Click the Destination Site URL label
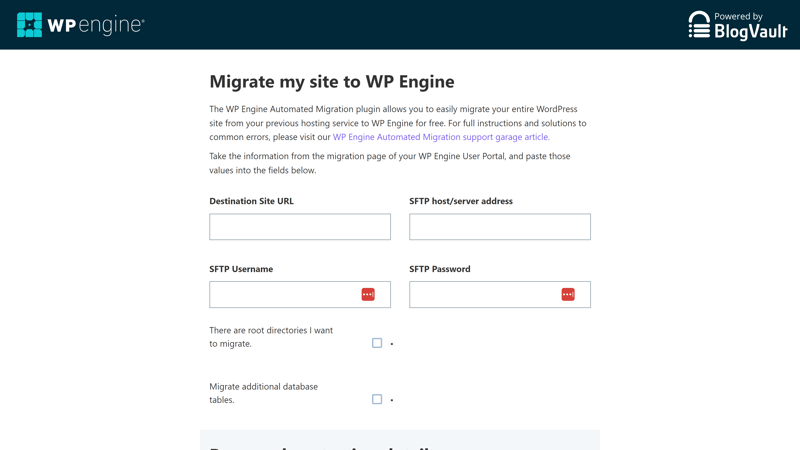The width and height of the screenshot is (800, 450). point(251,201)
